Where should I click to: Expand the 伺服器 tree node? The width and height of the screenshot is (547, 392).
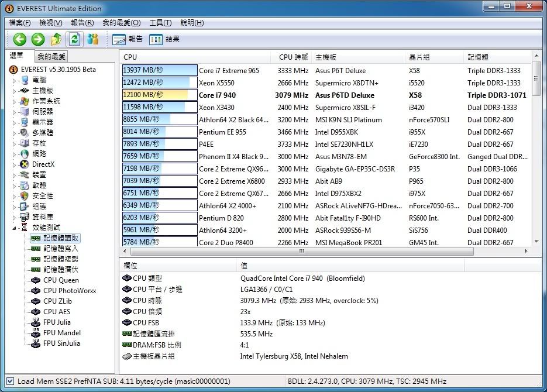(14, 112)
